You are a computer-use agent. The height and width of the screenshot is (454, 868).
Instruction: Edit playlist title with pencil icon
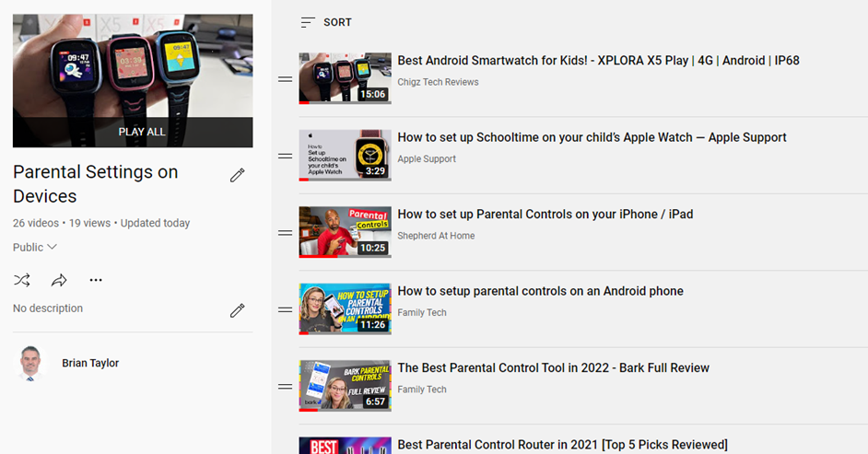click(238, 175)
